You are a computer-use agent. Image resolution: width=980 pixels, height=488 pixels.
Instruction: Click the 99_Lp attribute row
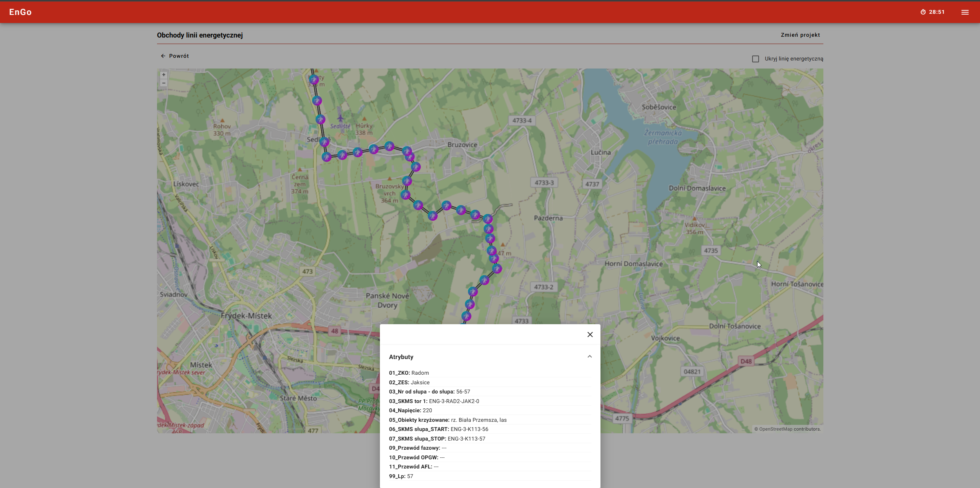[x=401, y=476]
